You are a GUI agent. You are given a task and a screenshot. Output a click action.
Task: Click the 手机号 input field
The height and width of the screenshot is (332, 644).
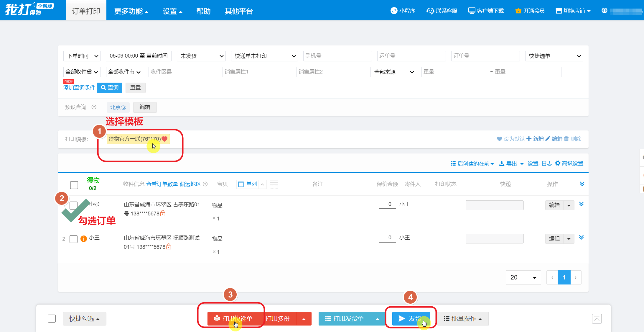point(337,56)
